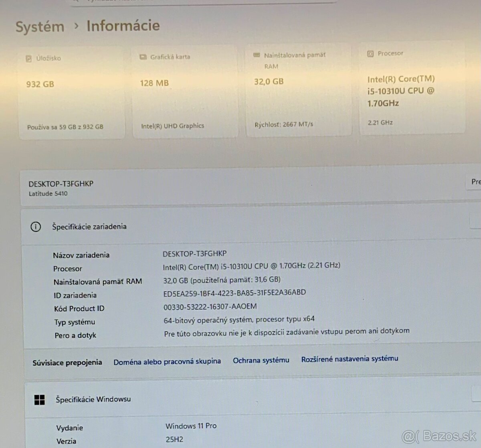This screenshot has height=448, width=481.
Task: Click the Nainštalovaná pamäť RAM icon
Action: 257,55
